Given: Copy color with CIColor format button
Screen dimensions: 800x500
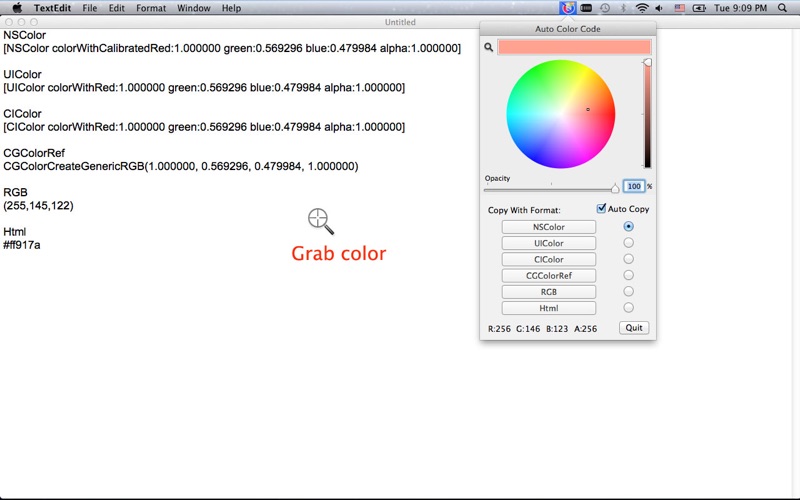Looking at the screenshot, I should (548, 259).
